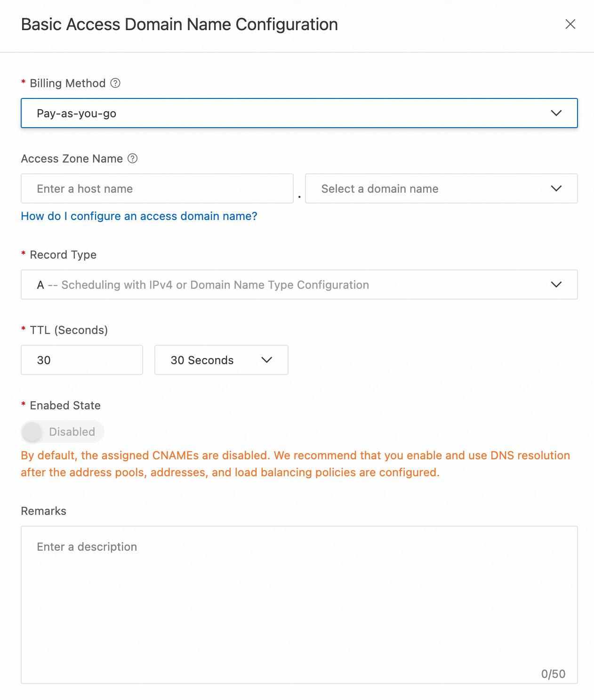This screenshot has width=594, height=700.
Task: Click the Billing Method help icon
Action: pyautogui.click(x=115, y=83)
